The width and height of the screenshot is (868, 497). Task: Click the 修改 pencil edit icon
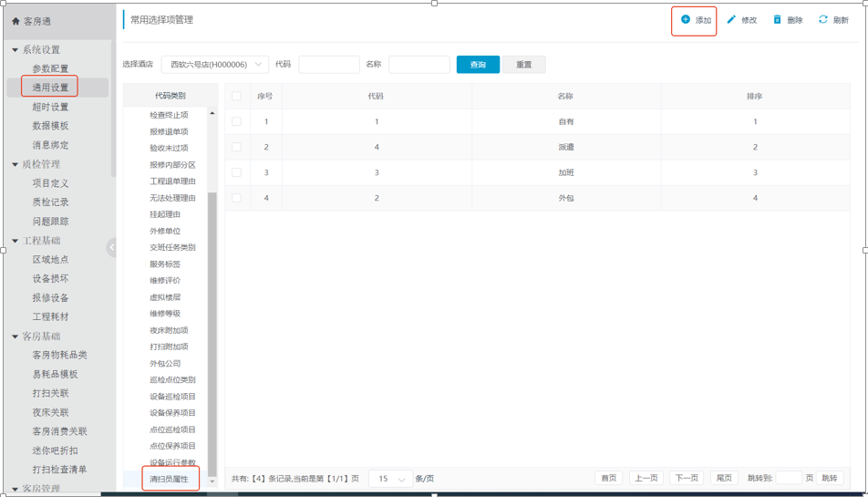(x=731, y=19)
